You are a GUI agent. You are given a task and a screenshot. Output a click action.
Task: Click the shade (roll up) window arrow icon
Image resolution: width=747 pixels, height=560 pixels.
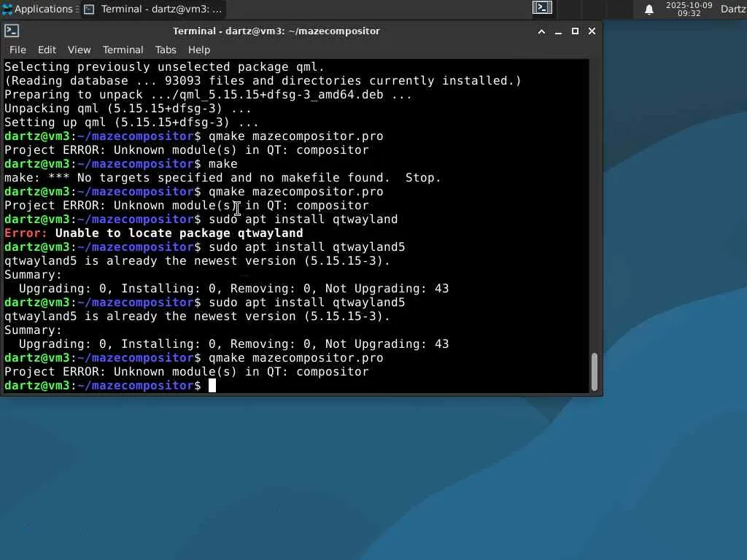pyautogui.click(x=542, y=31)
